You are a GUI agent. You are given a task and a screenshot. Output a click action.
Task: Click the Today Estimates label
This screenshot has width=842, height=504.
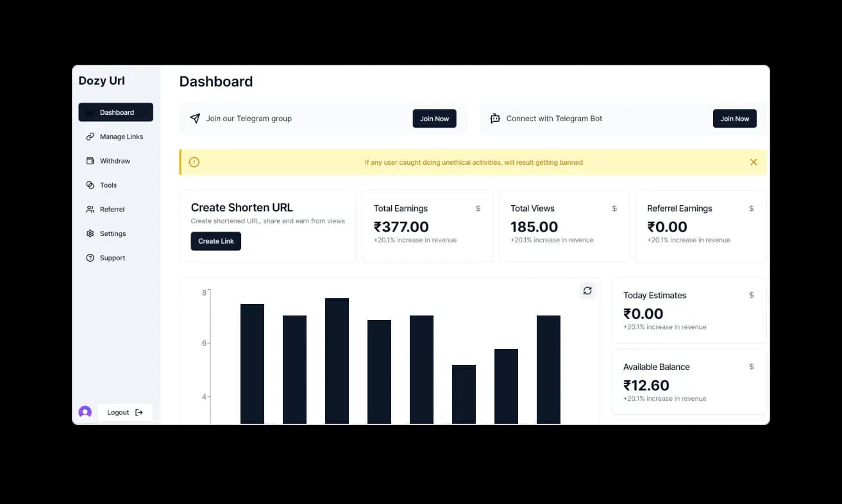655,296
